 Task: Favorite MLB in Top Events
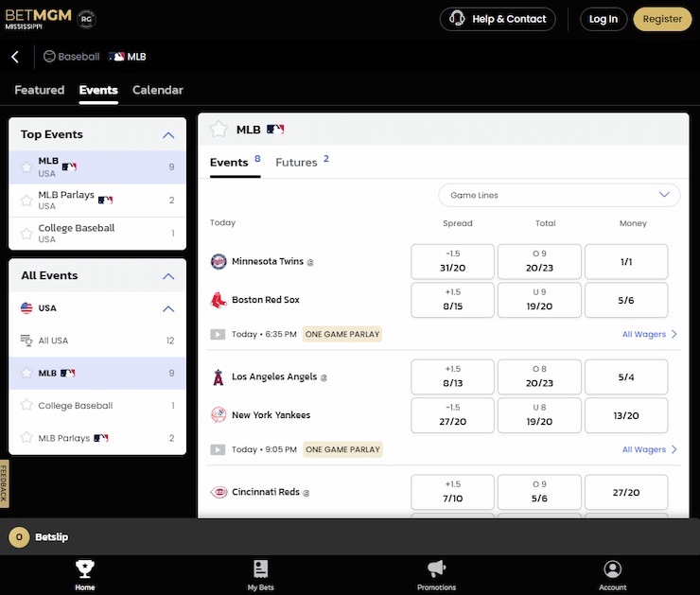coord(26,166)
